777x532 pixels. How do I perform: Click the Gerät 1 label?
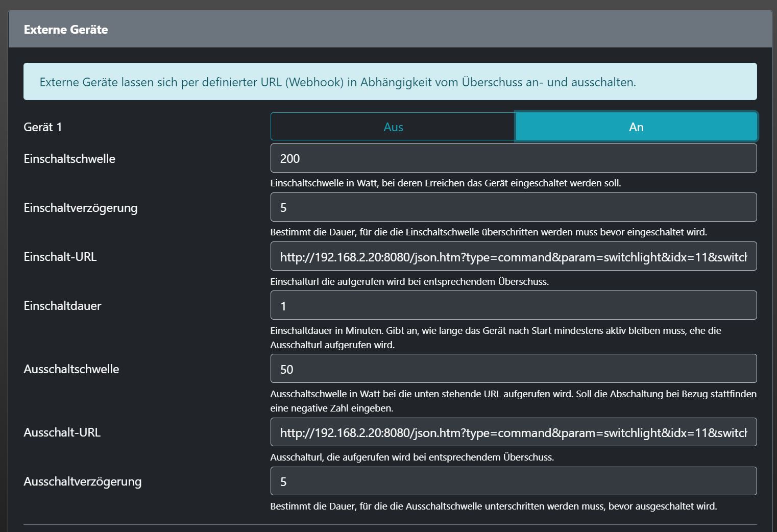tap(43, 127)
